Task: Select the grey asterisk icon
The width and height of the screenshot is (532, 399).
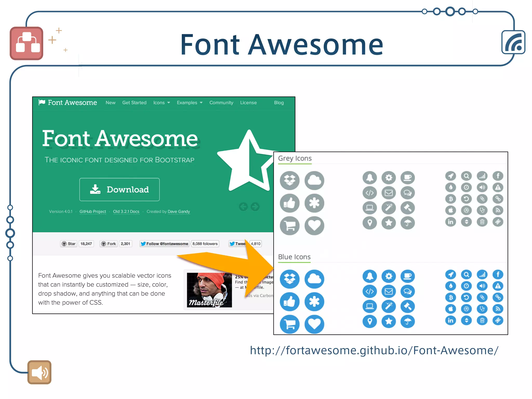Action: [314, 203]
